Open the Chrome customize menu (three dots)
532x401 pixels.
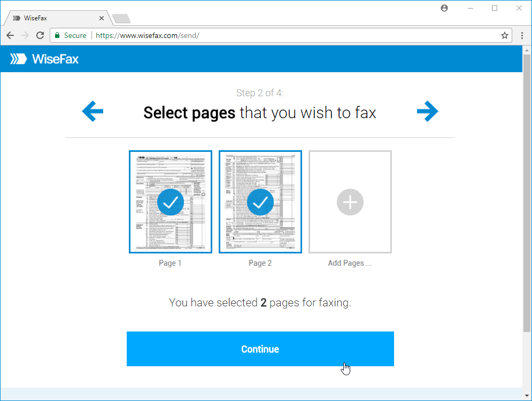[522, 35]
